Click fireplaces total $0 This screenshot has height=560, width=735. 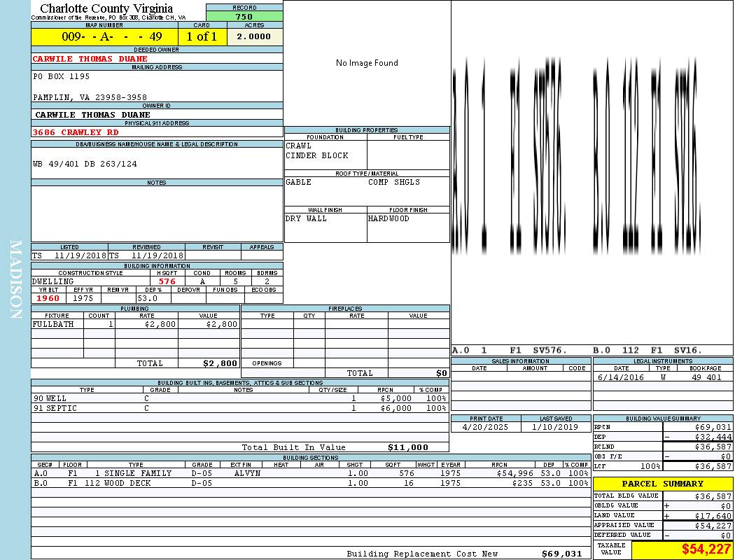pos(442,373)
